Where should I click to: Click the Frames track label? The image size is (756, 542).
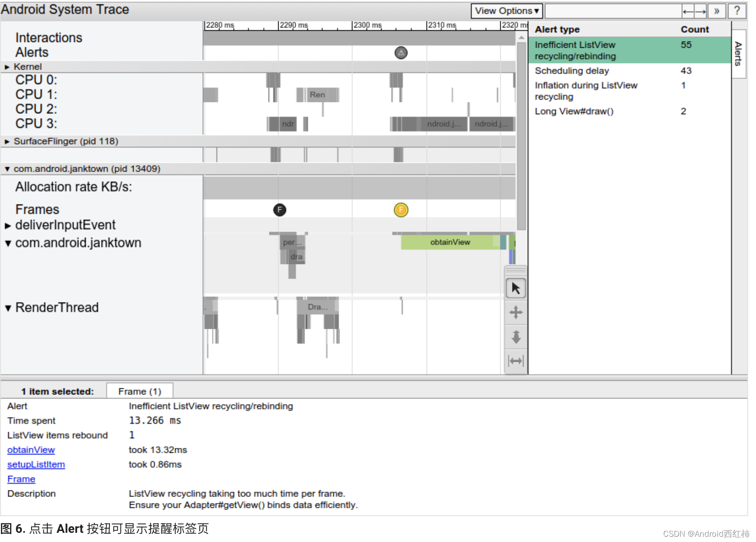pyautogui.click(x=37, y=210)
